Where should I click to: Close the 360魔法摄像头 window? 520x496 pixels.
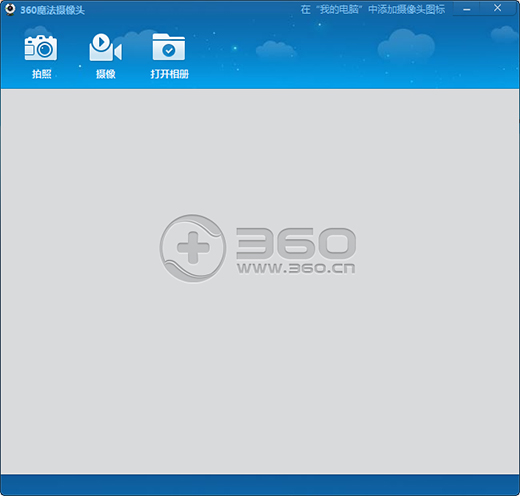click(x=497, y=8)
